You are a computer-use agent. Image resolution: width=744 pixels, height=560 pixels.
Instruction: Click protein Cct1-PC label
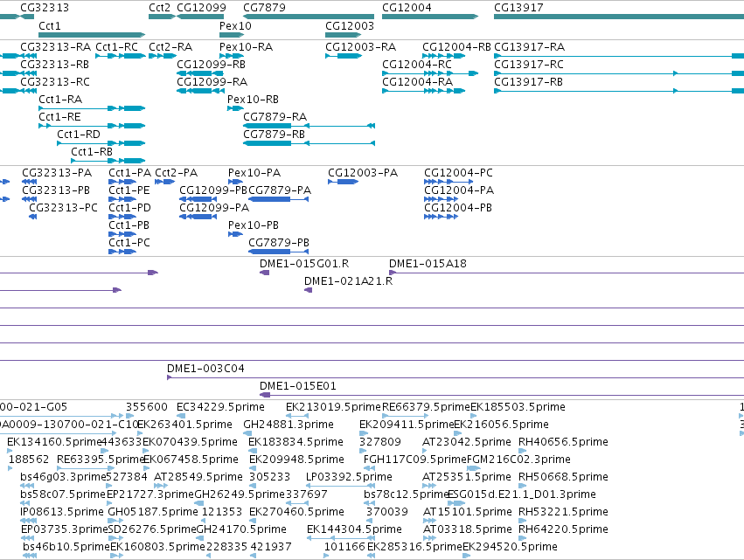point(129,243)
